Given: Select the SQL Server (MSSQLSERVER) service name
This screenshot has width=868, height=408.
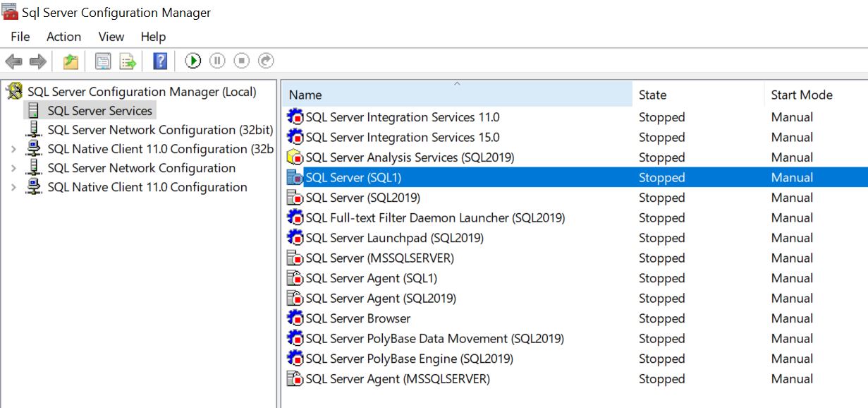Looking at the screenshot, I should pyautogui.click(x=379, y=258).
